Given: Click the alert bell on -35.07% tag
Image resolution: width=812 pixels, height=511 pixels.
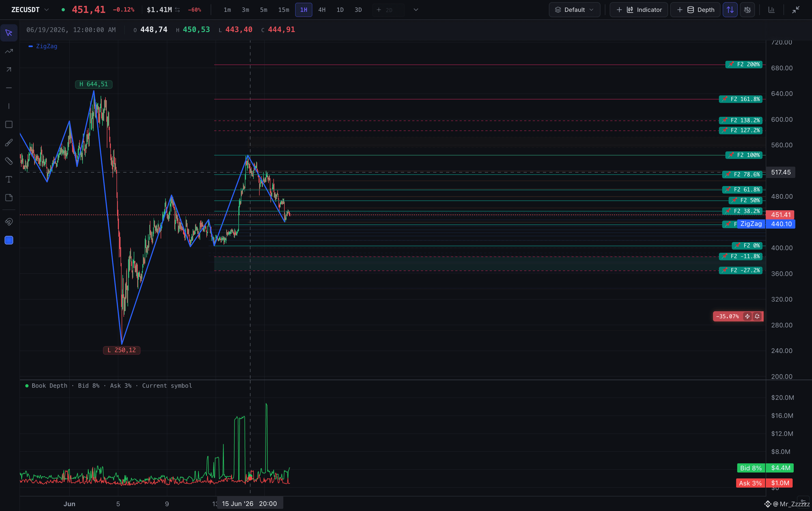Looking at the screenshot, I should (x=757, y=316).
